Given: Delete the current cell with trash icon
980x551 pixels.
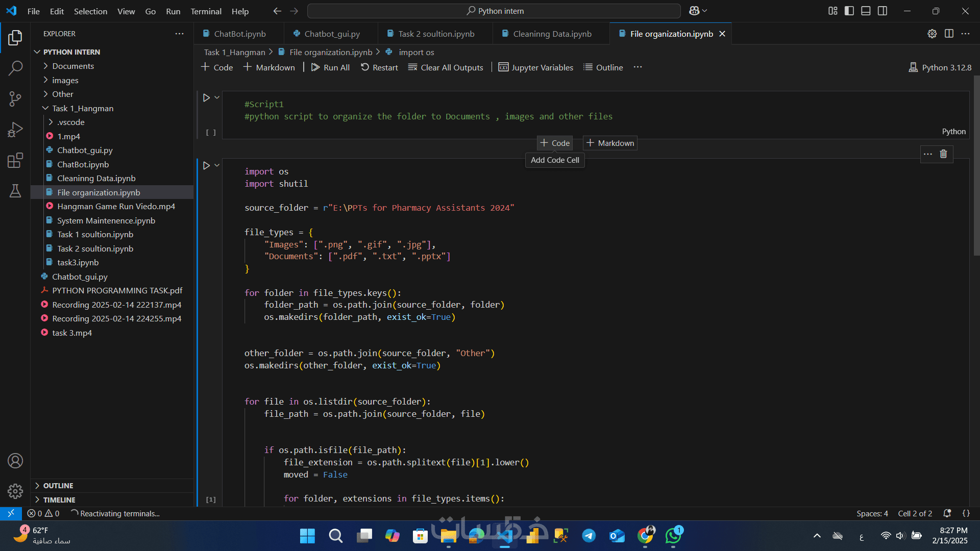Looking at the screenshot, I should [943, 154].
